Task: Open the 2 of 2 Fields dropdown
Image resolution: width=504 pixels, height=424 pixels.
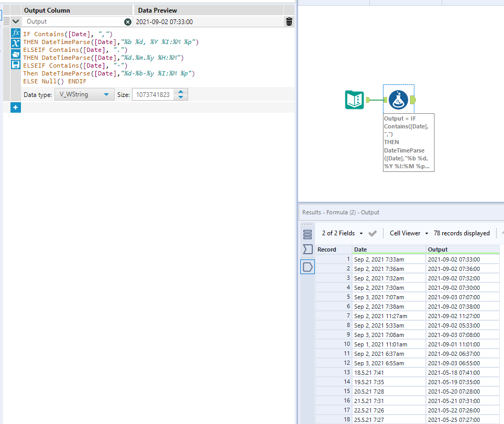Action: [x=342, y=233]
